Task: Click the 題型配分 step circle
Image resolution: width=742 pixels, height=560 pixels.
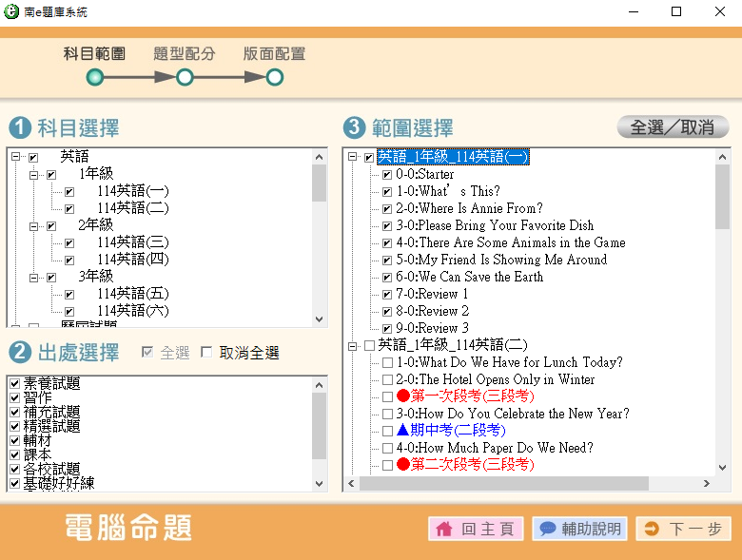Action: [185, 77]
